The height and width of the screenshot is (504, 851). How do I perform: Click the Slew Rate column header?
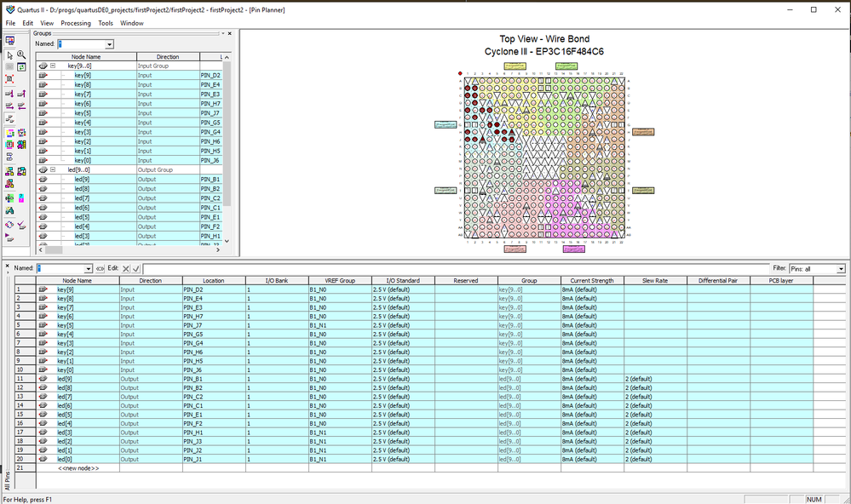pyautogui.click(x=655, y=280)
